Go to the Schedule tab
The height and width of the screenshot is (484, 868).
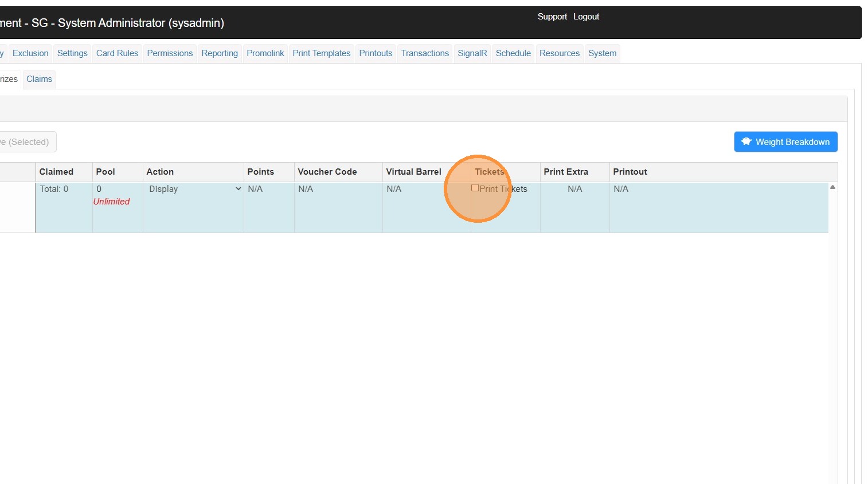tap(513, 53)
